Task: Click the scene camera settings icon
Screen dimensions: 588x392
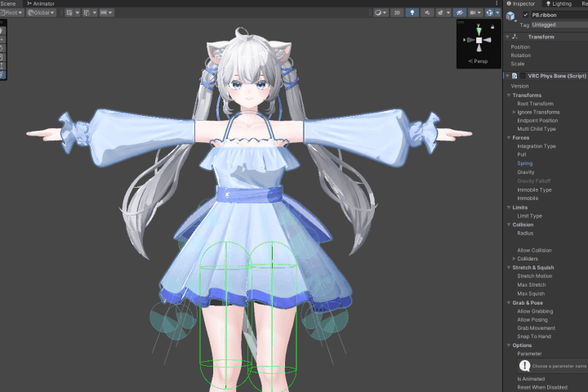Action: (473, 13)
